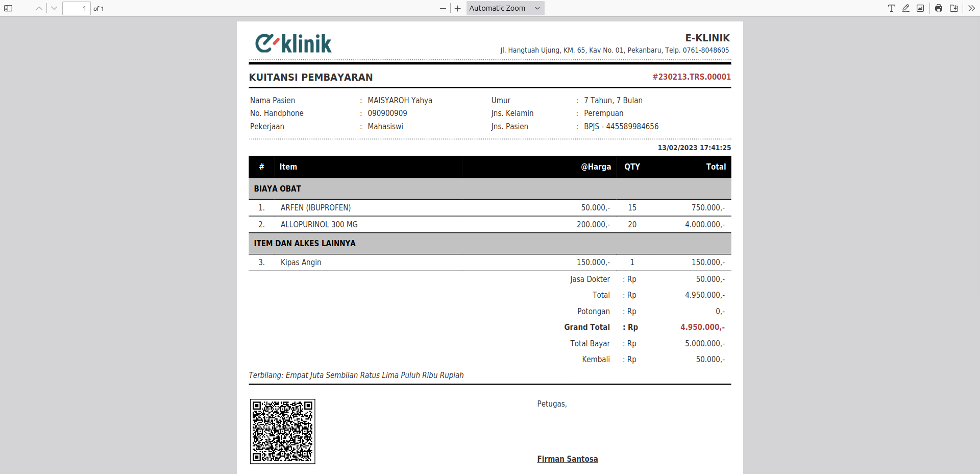980x474 pixels.
Task: Click the e-klinik logo
Action: 293,43
